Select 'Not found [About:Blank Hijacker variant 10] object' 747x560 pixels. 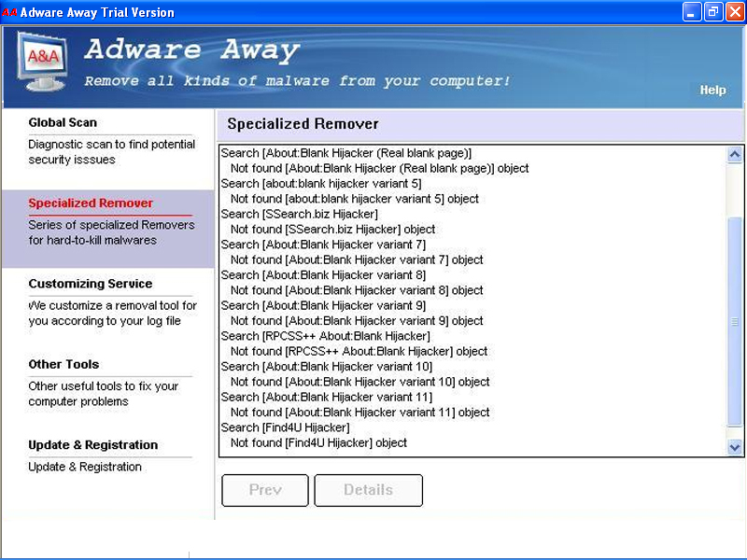pyautogui.click(x=360, y=382)
